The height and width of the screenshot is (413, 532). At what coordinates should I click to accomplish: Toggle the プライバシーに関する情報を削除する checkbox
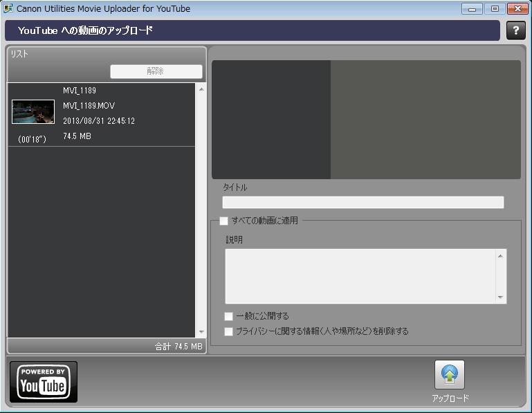click(229, 331)
